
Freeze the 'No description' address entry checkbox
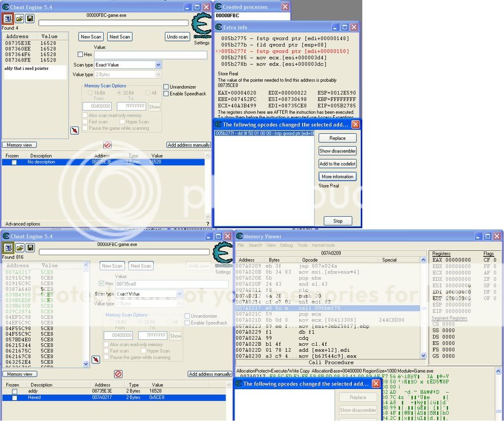click(x=14, y=162)
